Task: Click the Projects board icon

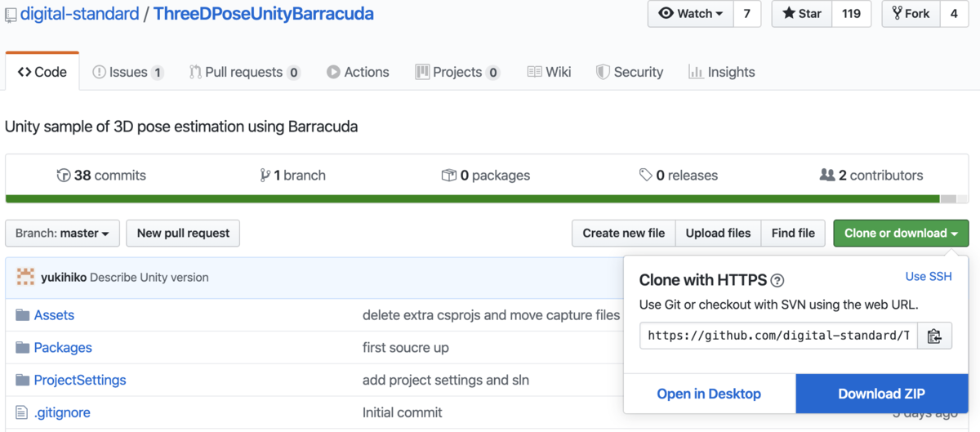Action: (x=422, y=72)
